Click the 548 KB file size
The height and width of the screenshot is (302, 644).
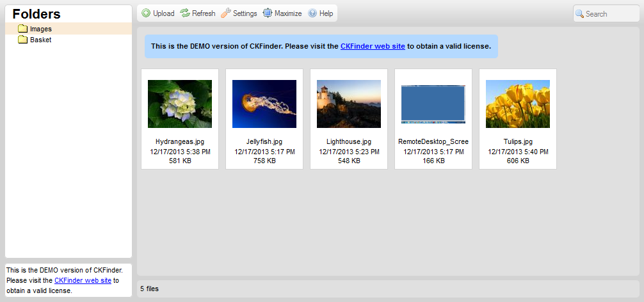[x=349, y=161]
